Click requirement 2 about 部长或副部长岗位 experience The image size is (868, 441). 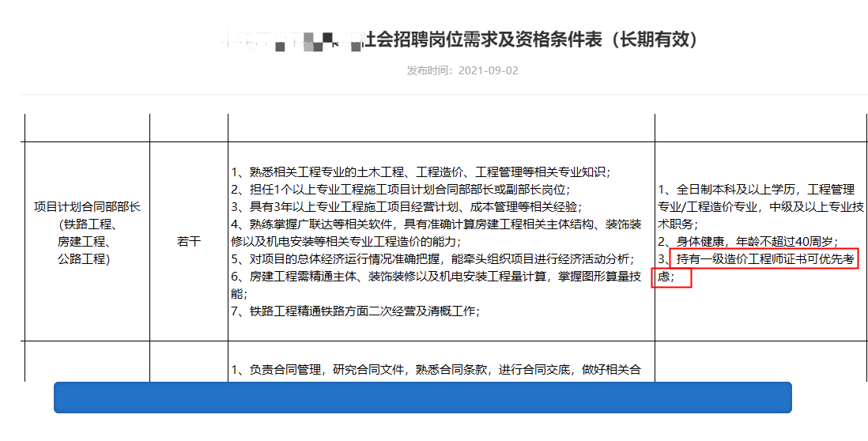400,190
